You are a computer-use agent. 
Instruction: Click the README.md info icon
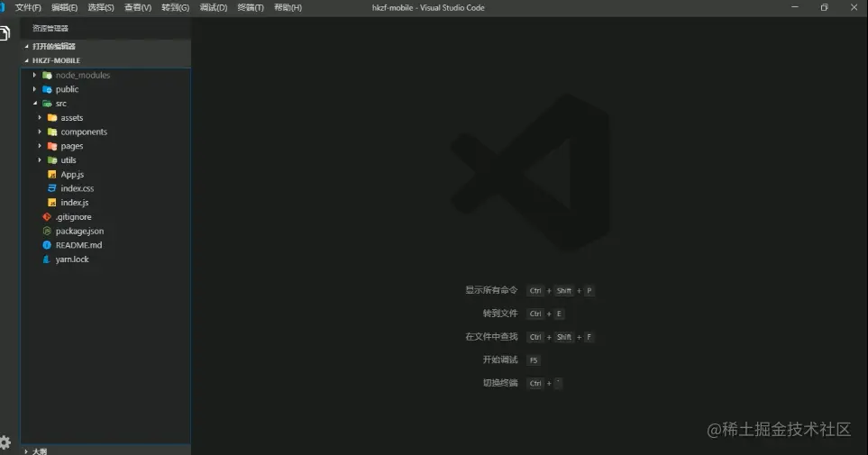click(x=47, y=245)
